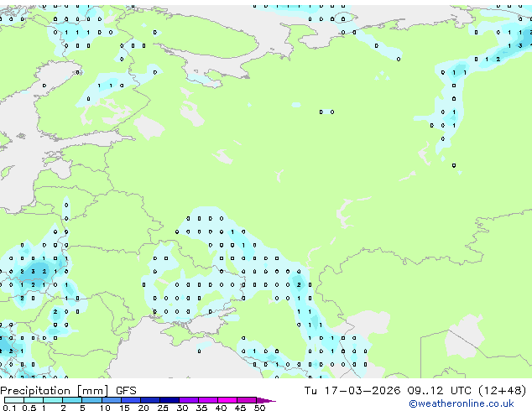The height and width of the screenshot is (411, 532).
Task: Click the date "17-03-2026"
Action: coord(362,391)
